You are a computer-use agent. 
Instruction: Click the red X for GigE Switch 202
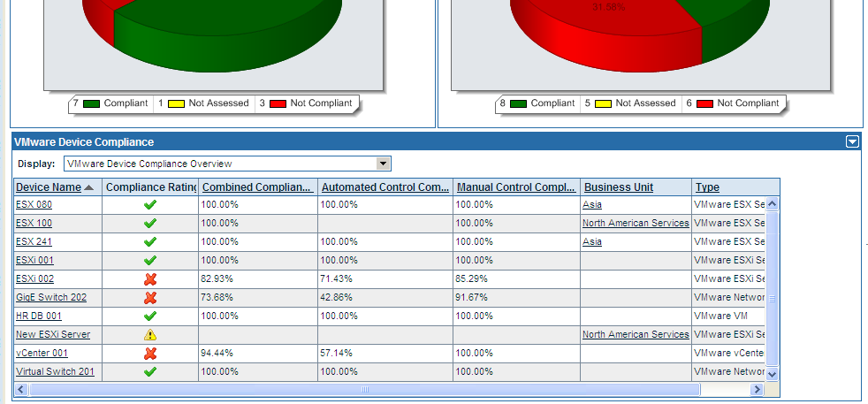pos(150,298)
